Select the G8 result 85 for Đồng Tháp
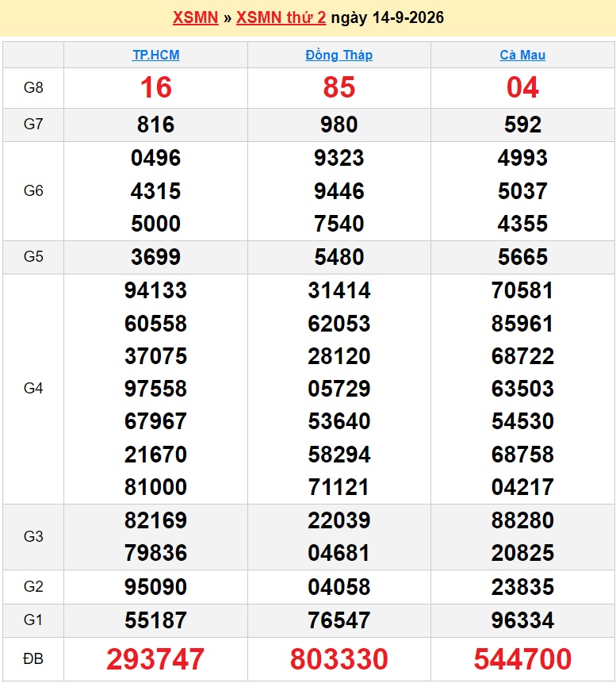Image resolution: width=616 pixels, height=683 pixels. click(x=339, y=87)
